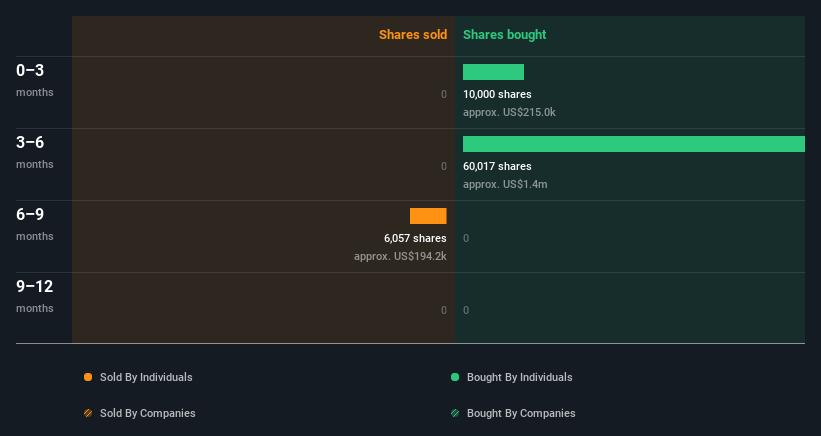The height and width of the screenshot is (436, 821).
Task: Click the 9–12 months row label
Action: click(x=35, y=296)
